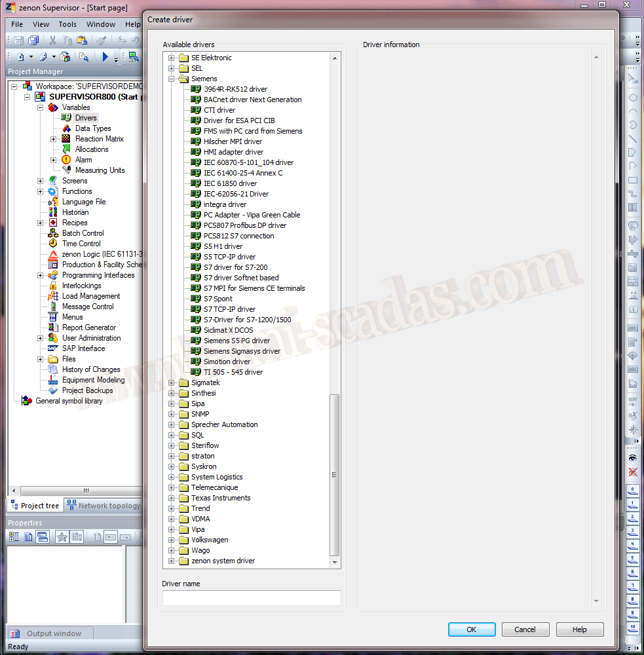This screenshot has height=655, width=644.
Task: Click the driver list vertical scrollbar thumb
Action: [335, 475]
